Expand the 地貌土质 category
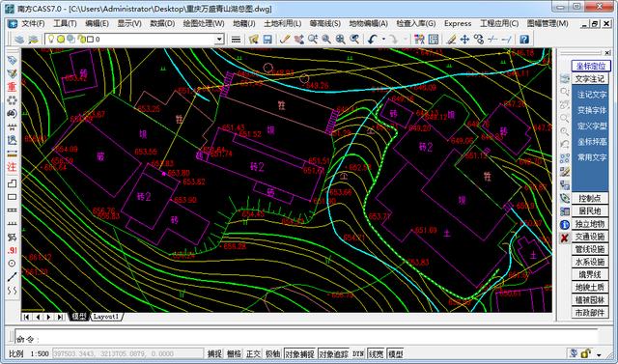The image size is (618, 364). (590, 287)
